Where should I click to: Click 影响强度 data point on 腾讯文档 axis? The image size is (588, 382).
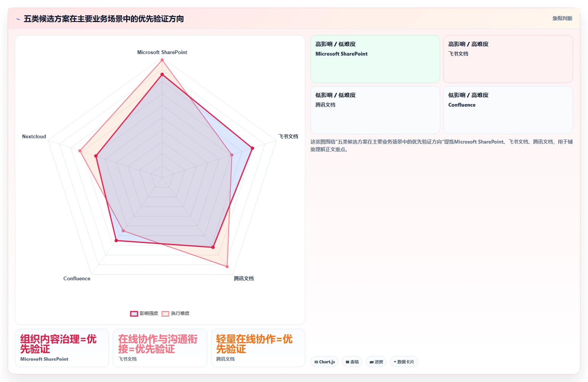pos(213,247)
